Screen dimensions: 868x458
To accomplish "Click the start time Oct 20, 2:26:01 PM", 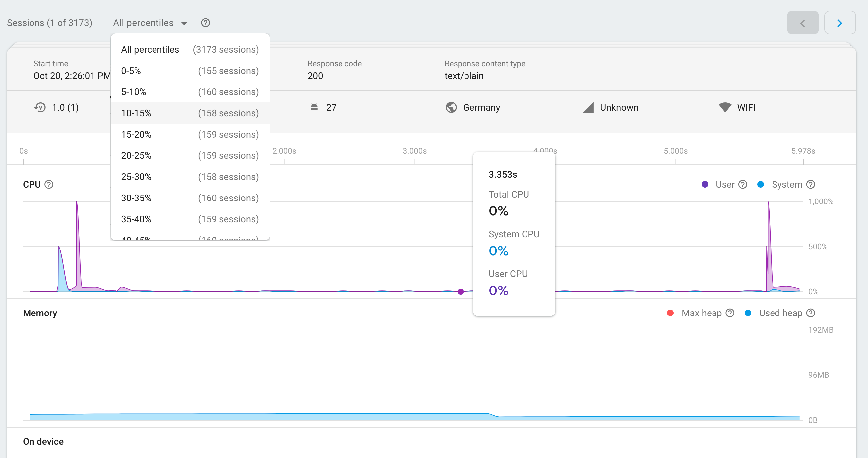I will (x=72, y=76).
